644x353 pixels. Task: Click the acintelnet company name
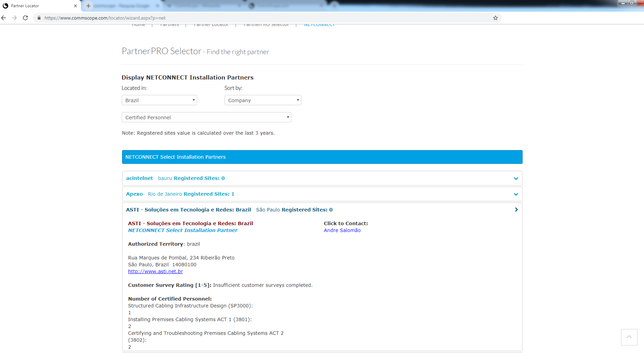click(x=140, y=178)
